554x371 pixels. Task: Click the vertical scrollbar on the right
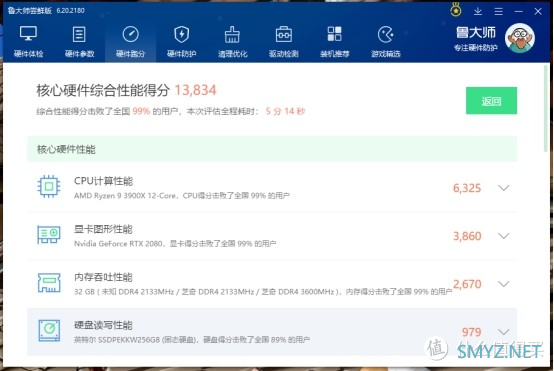click(546, 108)
